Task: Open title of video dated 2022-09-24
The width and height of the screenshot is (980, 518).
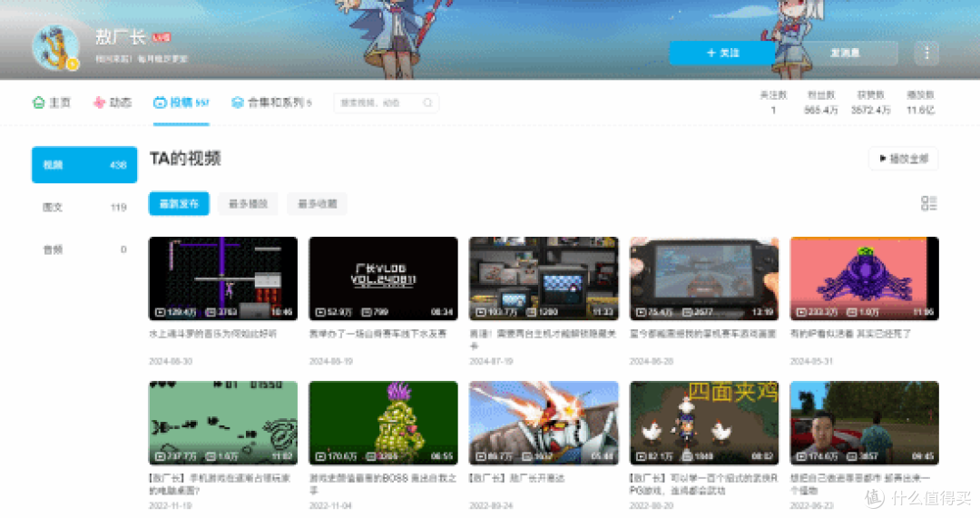Action: pos(517,479)
